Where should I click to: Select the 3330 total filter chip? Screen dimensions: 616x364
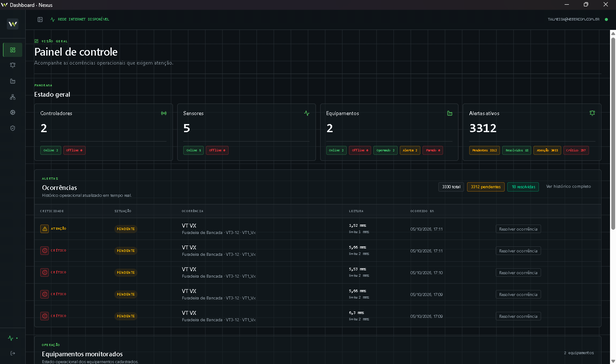(451, 187)
